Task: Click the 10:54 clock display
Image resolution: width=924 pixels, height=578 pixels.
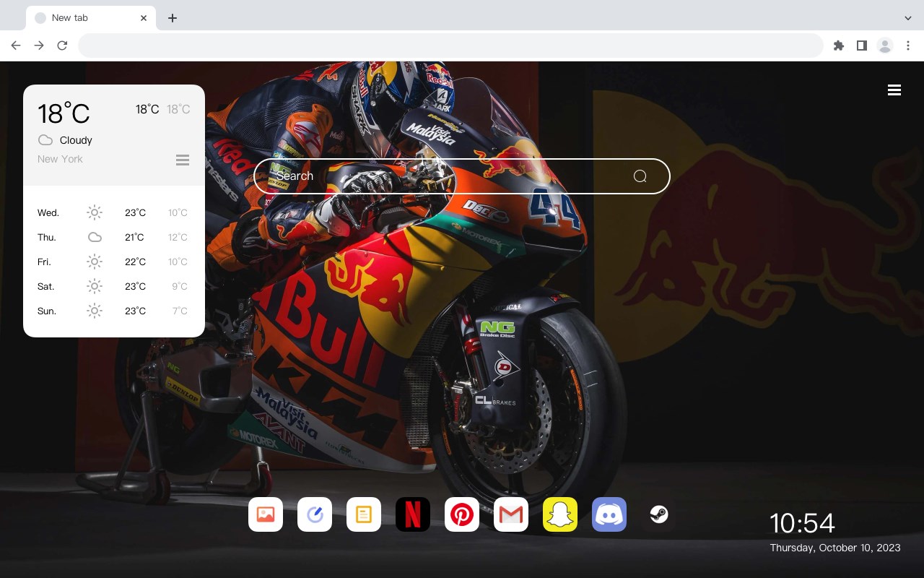Action: [x=801, y=523]
